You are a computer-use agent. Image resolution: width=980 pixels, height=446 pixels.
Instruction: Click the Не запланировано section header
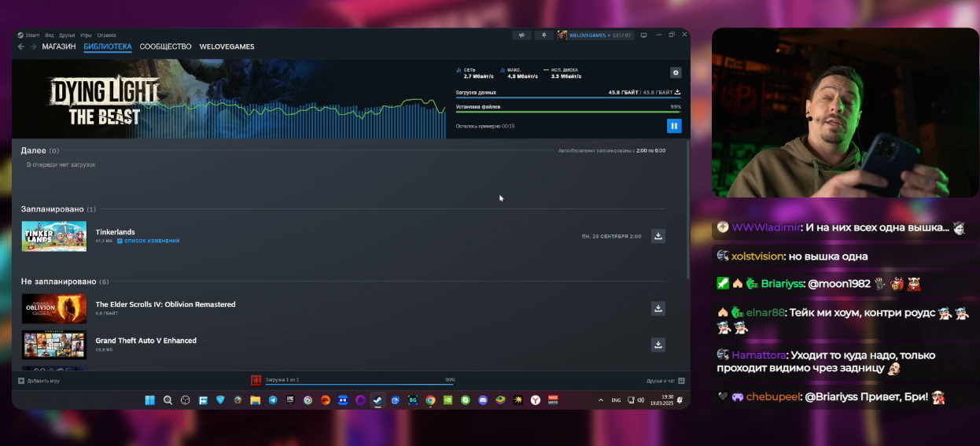point(64,282)
